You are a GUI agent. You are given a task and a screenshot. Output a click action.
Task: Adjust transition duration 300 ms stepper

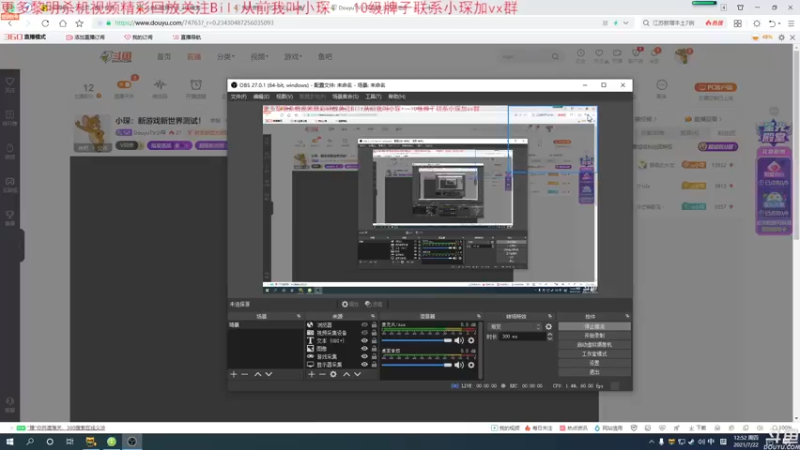549,337
